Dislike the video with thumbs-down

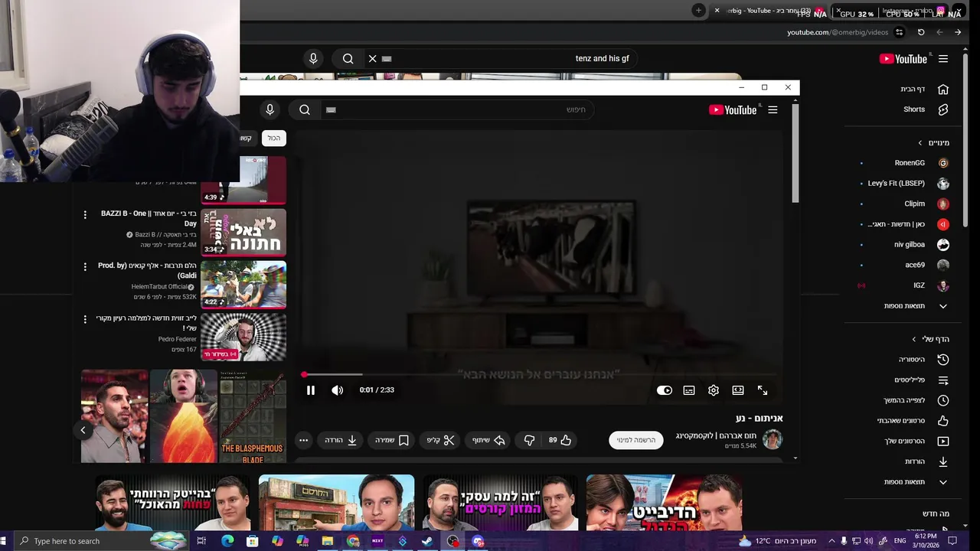click(529, 440)
